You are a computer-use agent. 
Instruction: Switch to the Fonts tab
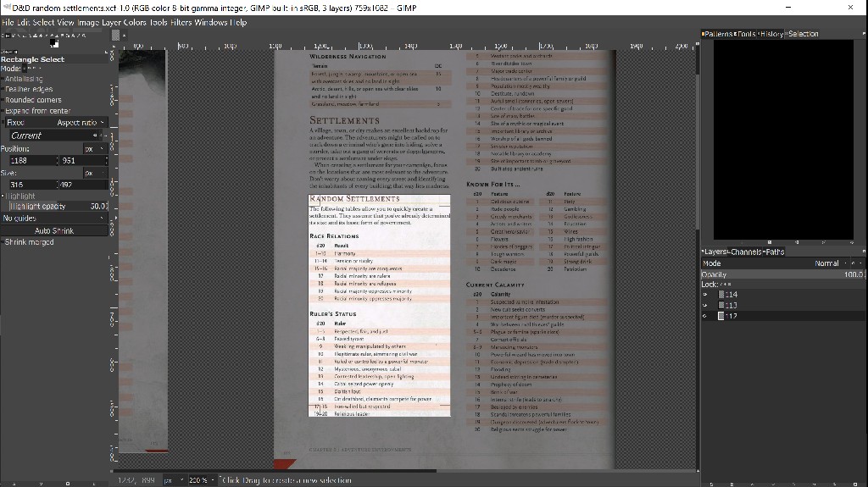746,34
